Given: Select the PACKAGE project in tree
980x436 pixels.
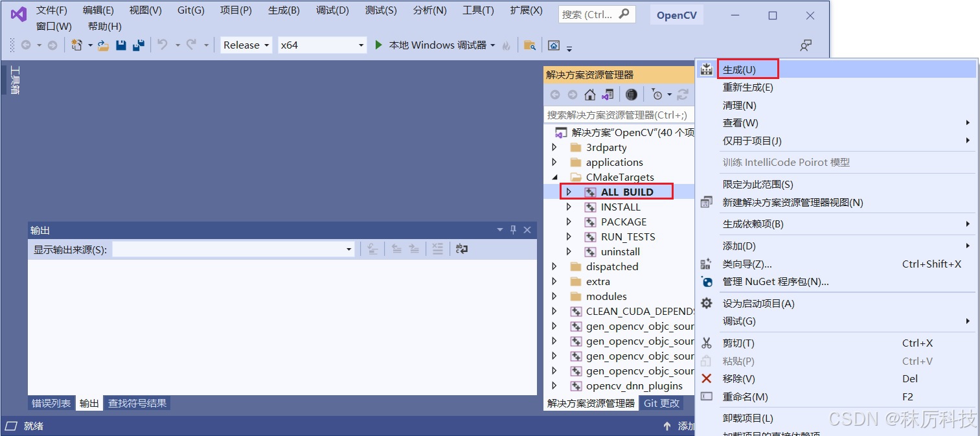Looking at the screenshot, I should (x=624, y=222).
